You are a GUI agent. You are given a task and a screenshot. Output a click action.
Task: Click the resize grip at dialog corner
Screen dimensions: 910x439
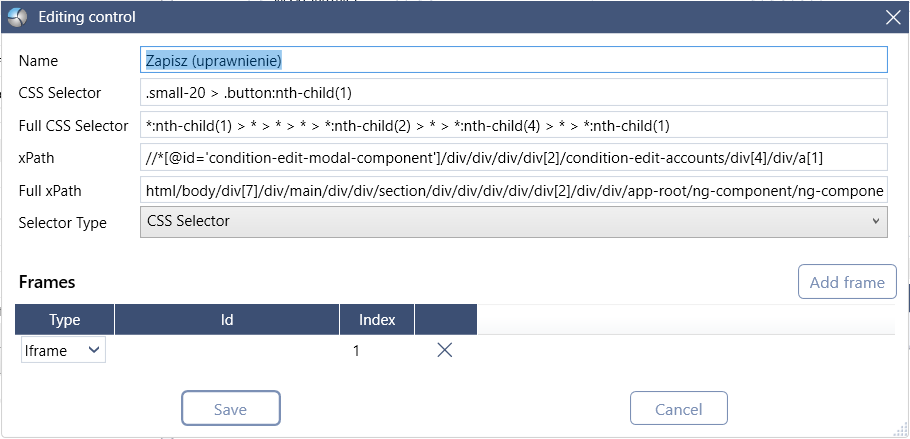click(900, 430)
